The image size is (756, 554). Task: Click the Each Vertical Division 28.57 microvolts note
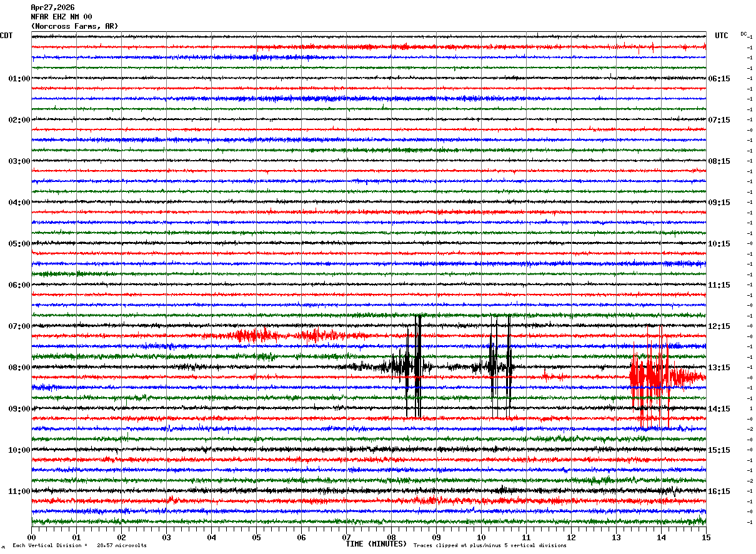(x=79, y=546)
